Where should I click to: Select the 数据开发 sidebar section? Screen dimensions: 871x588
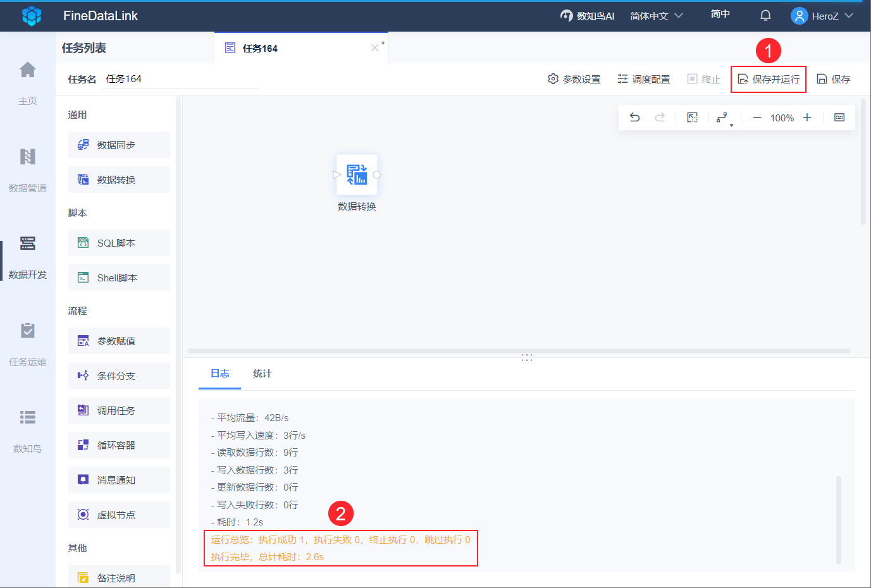click(28, 257)
